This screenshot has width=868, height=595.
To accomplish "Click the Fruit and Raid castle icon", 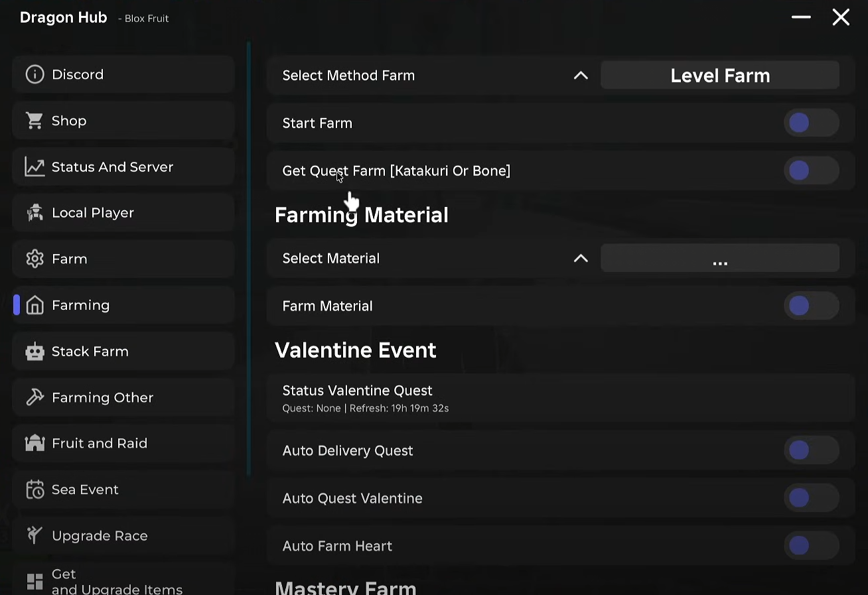I will point(35,443).
